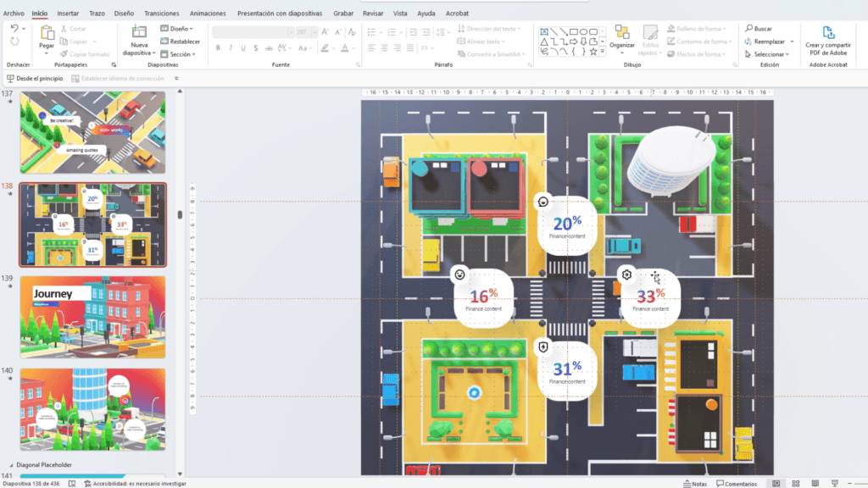Open the Diseño layout dropdown
This screenshot has height=488, width=868.
coord(177,28)
